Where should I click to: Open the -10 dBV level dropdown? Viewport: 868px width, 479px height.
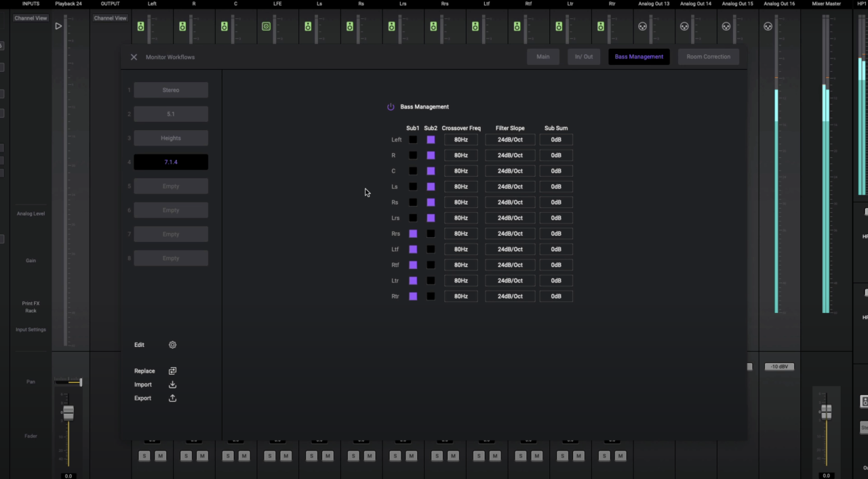pyautogui.click(x=779, y=367)
